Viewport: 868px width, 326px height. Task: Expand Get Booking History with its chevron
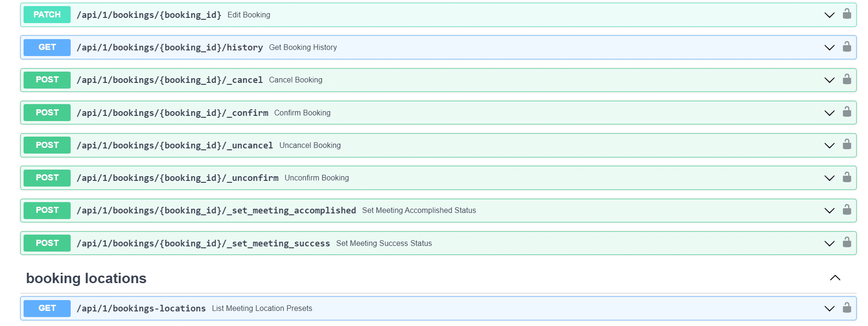click(829, 48)
